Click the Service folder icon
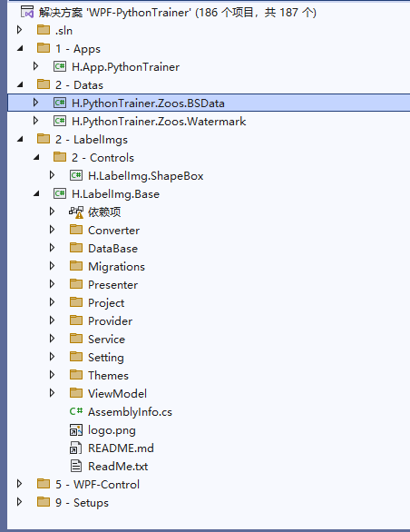 [76, 339]
